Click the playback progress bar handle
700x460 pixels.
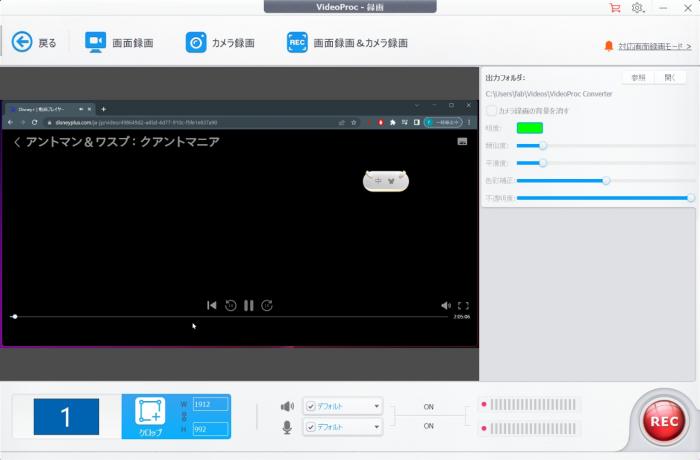pyautogui.click(x=15, y=316)
